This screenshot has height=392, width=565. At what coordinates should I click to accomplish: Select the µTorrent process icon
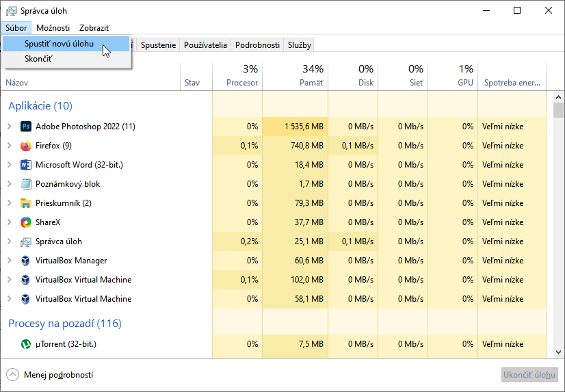[26, 344]
